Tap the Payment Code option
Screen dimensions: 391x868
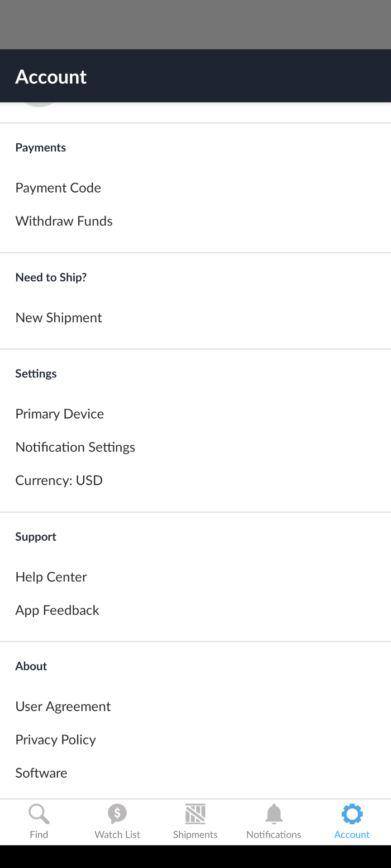pos(58,188)
